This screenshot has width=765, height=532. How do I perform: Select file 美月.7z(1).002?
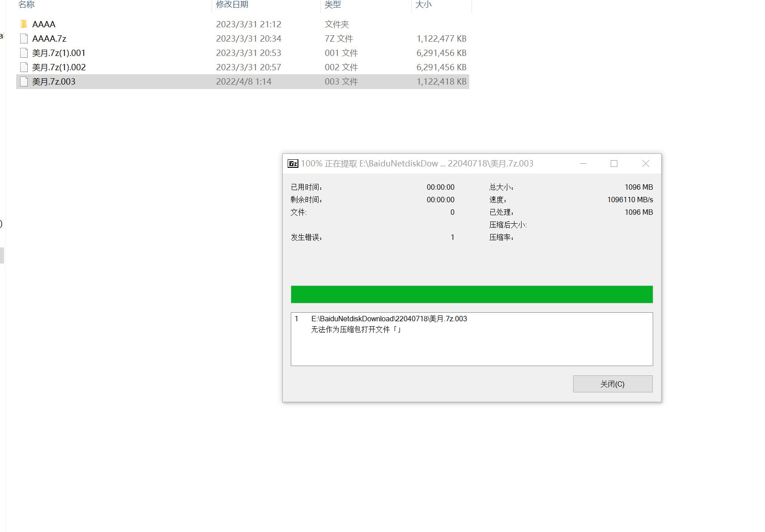click(59, 67)
